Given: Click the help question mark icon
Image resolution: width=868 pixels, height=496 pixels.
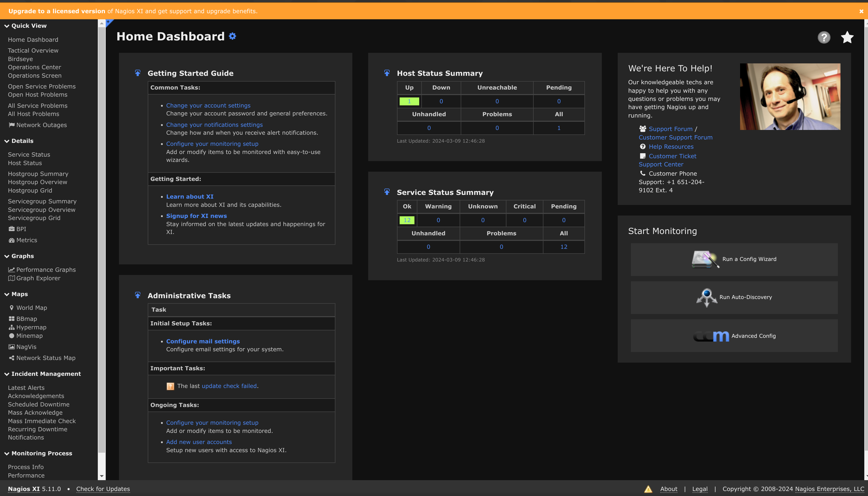Looking at the screenshot, I should (x=824, y=38).
